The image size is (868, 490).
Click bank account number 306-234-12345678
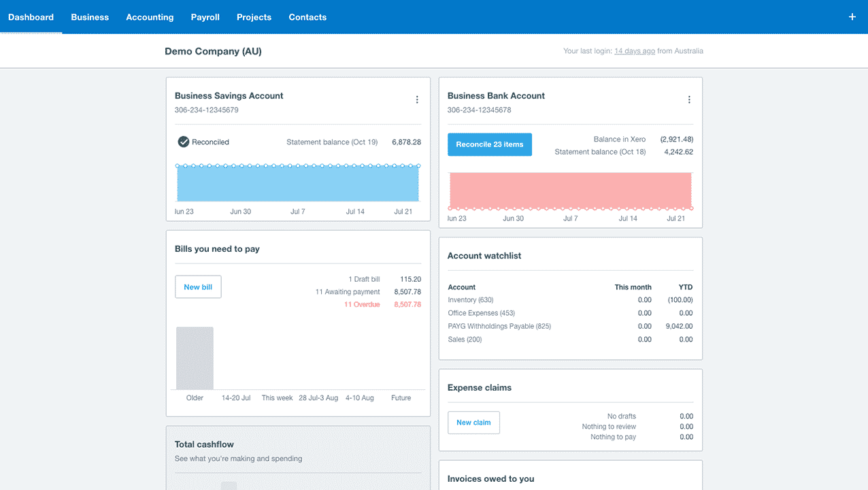point(480,110)
